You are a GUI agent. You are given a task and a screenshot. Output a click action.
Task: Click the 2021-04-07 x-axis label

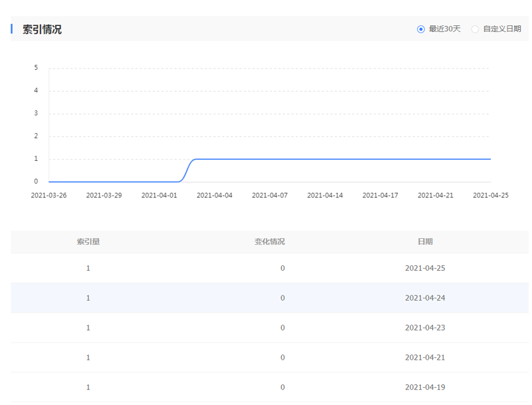269,196
